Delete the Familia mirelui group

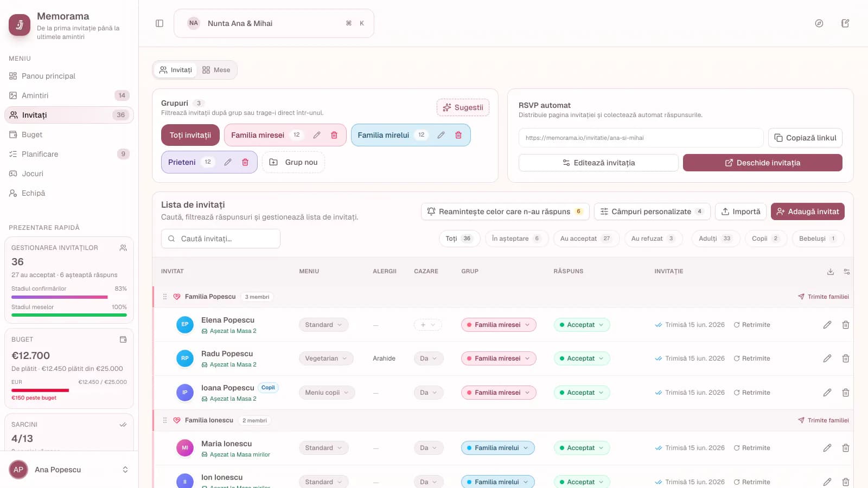458,135
